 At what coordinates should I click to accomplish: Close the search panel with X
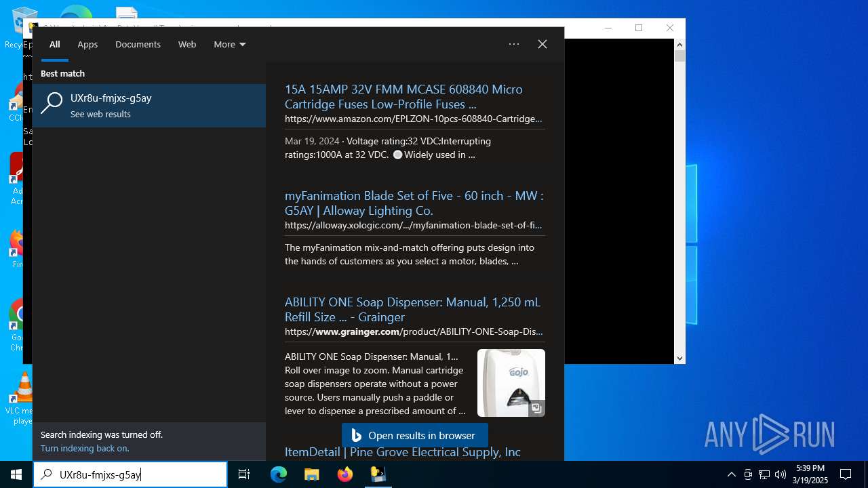click(x=542, y=44)
